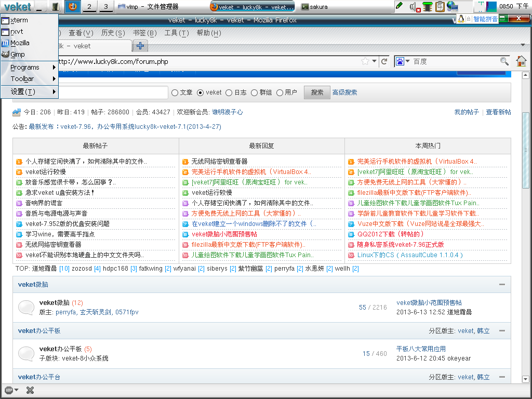Select the veket radio button
The width and height of the screenshot is (532, 399).
[x=200, y=92]
